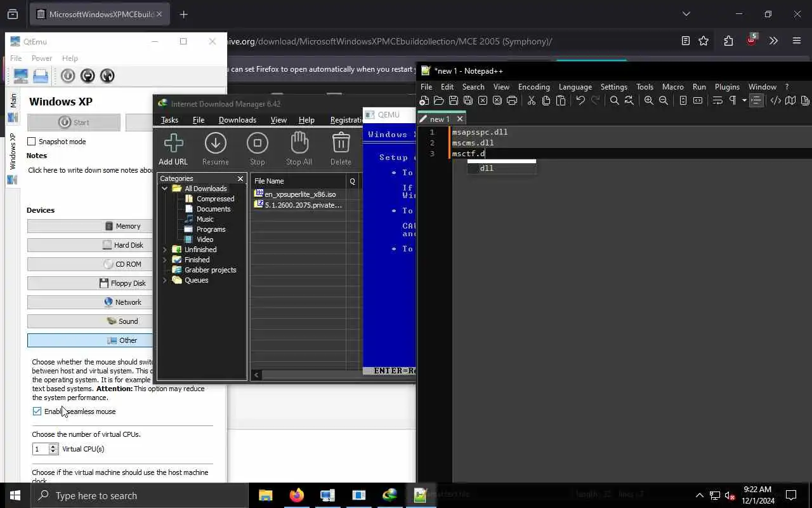Click the Find magnifier icon in Notepad++
The height and width of the screenshot is (508, 812).
tap(614, 100)
